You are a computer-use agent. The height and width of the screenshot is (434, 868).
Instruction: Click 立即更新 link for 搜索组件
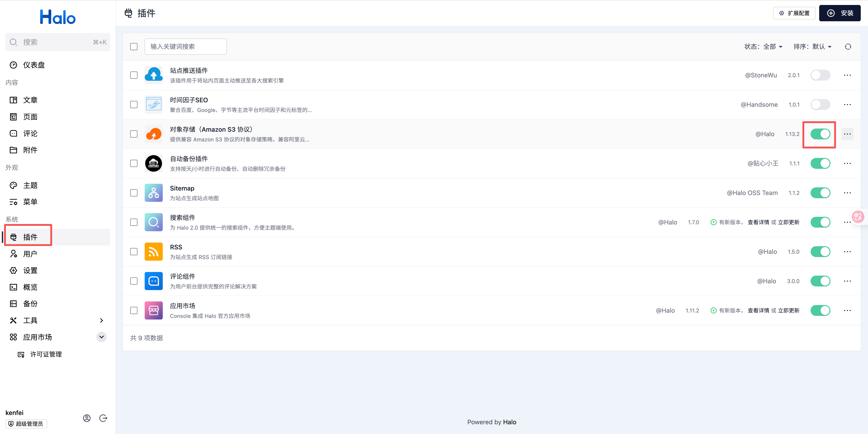[x=788, y=222]
